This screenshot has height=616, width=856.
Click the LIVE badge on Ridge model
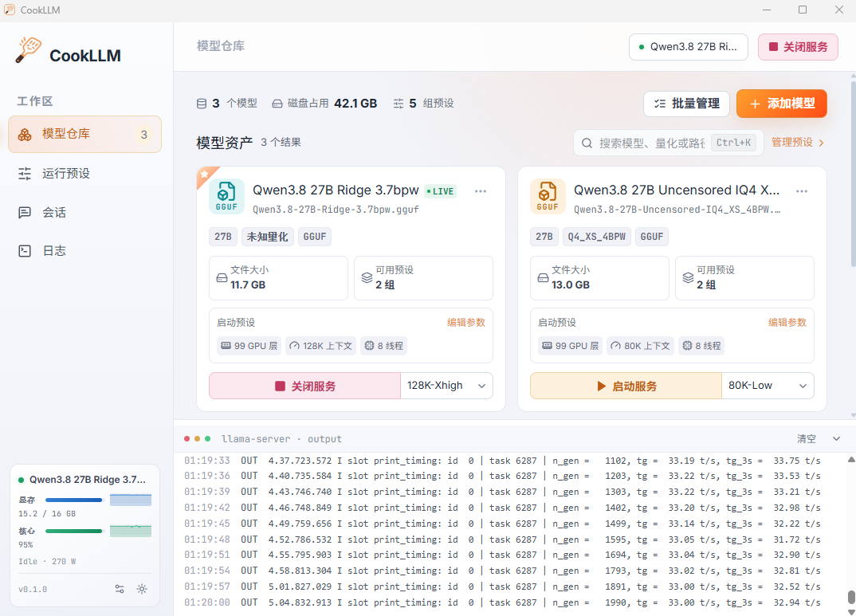[x=440, y=191]
